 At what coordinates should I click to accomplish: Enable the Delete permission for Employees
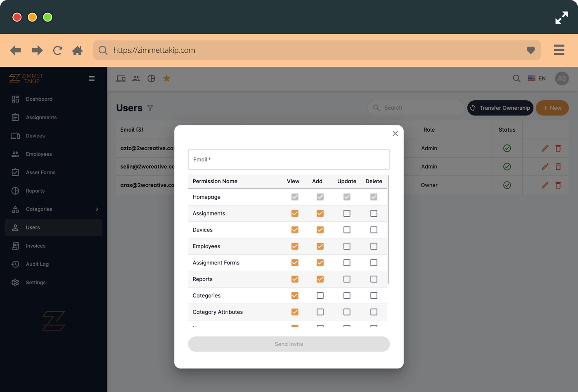(x=374, y=246)
